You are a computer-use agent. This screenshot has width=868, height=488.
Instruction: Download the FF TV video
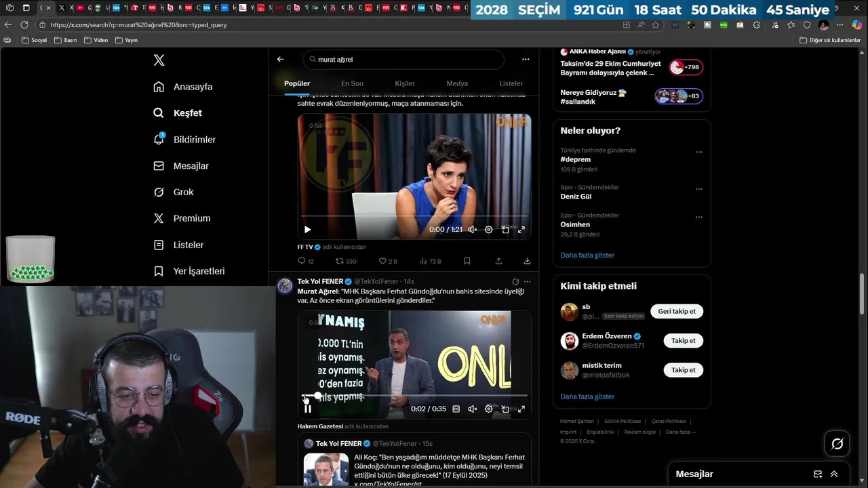[x=527, y=261]
